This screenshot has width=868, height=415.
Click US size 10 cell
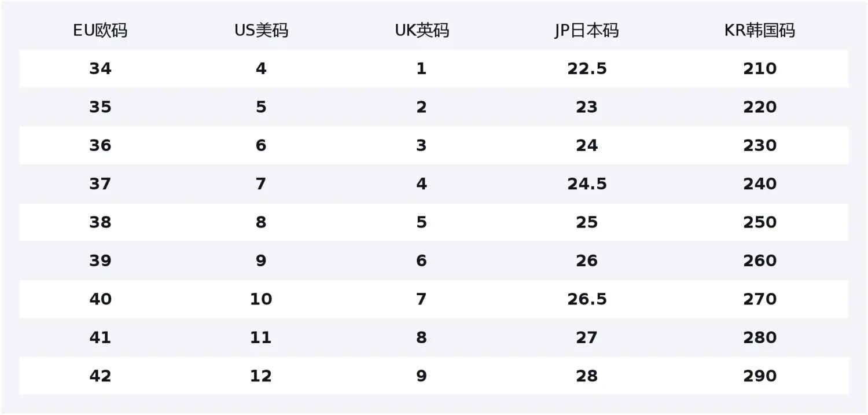261,299
